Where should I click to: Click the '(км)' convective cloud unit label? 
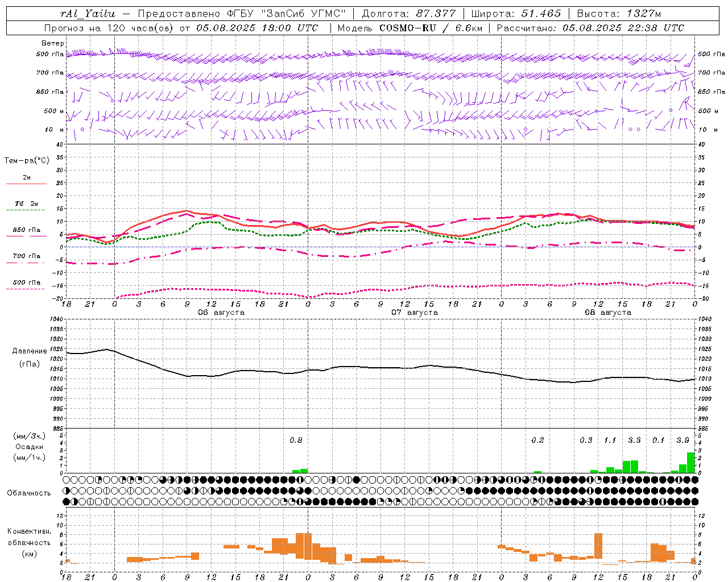[x=29, y=554]
